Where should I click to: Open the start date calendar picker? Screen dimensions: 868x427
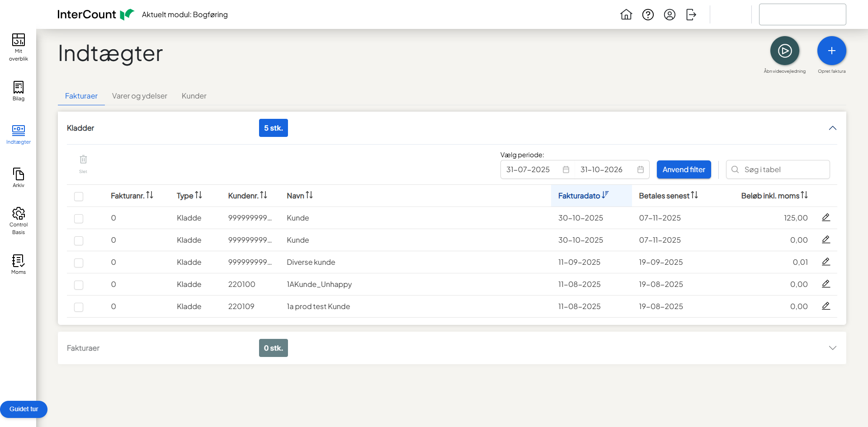pyautogui.click(x=566, y=170)
